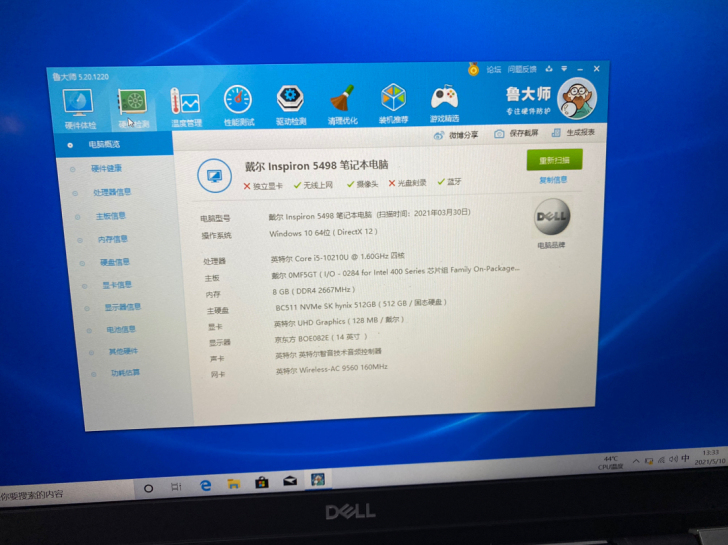This screenshot has height=545, width=728.
Task: Click the 戴尔 Inspiron 5498 笔记本电脑 title
Action: point(317,165)
